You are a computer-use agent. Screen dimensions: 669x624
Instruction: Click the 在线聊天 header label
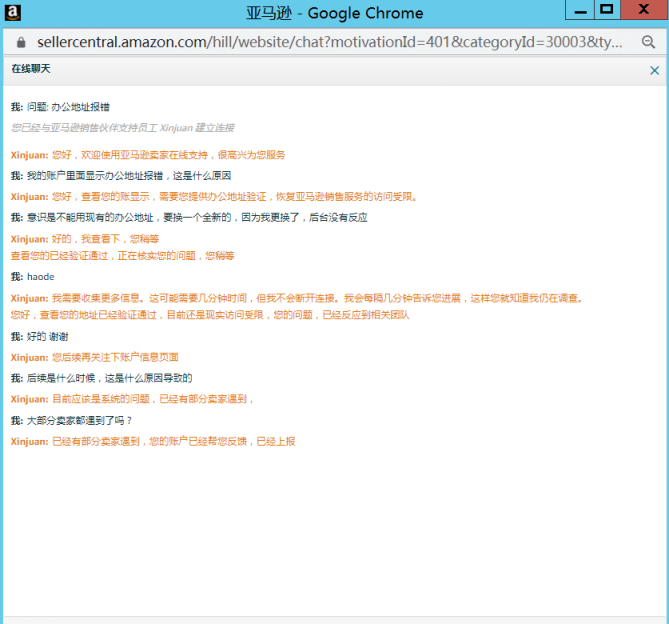click(x=31, y=69)
